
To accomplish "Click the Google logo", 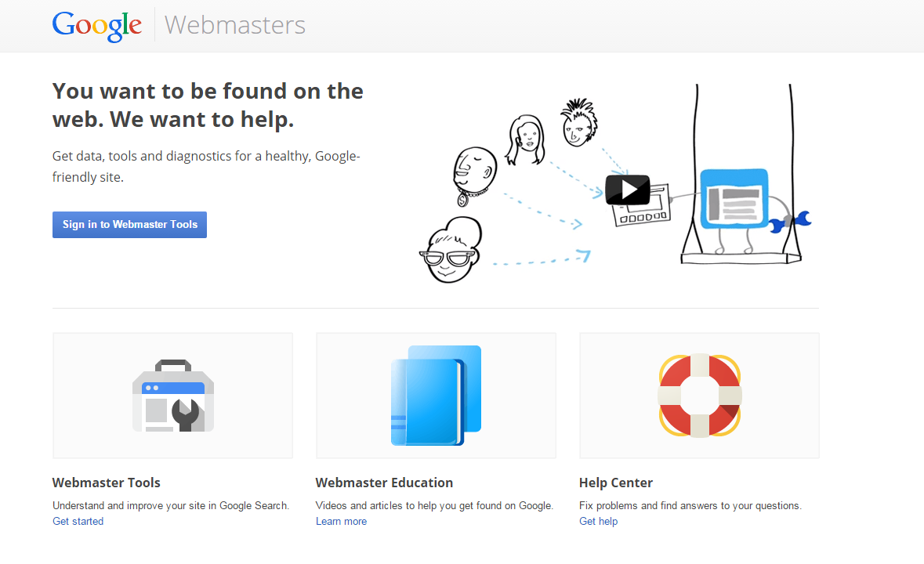I will coord(97,24).
